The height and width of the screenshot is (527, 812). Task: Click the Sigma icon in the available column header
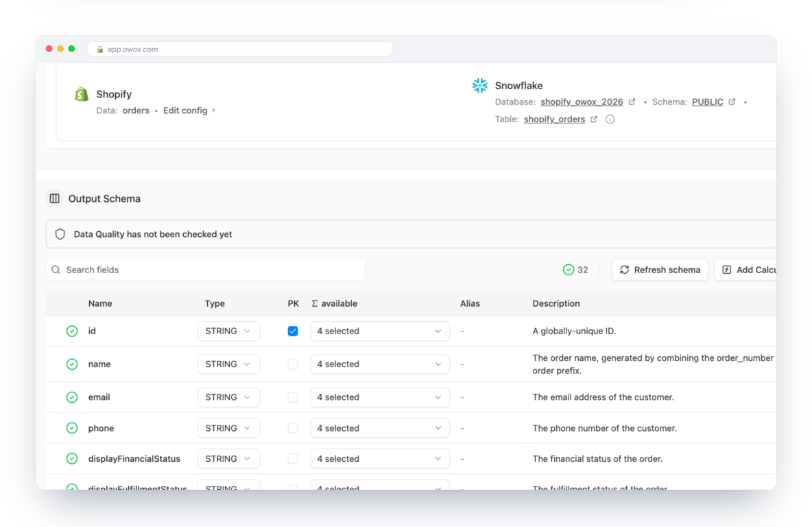tap(314, 304)
